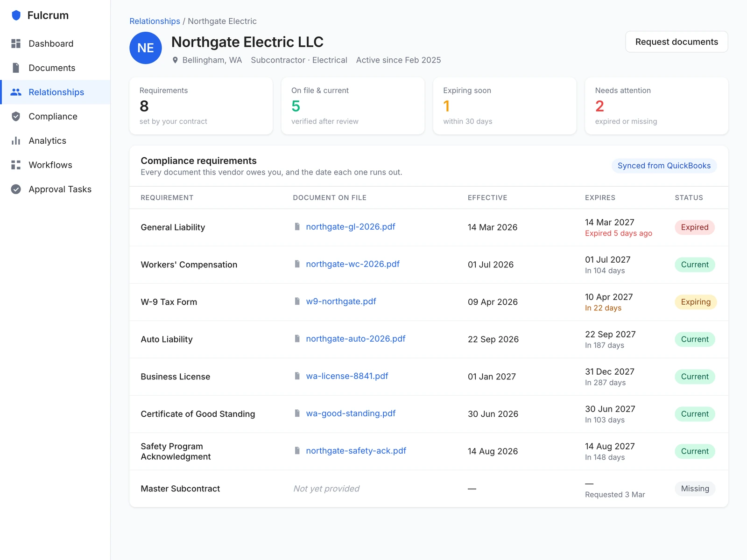Click Current badge for Business License
Image resolution: width=747 pixels, height=560 pixels.
[x=695, y=377]
